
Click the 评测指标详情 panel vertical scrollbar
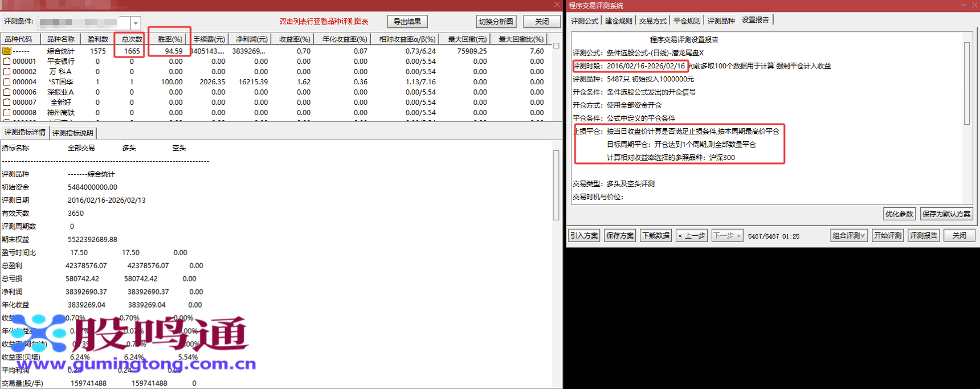coord(557,185)
